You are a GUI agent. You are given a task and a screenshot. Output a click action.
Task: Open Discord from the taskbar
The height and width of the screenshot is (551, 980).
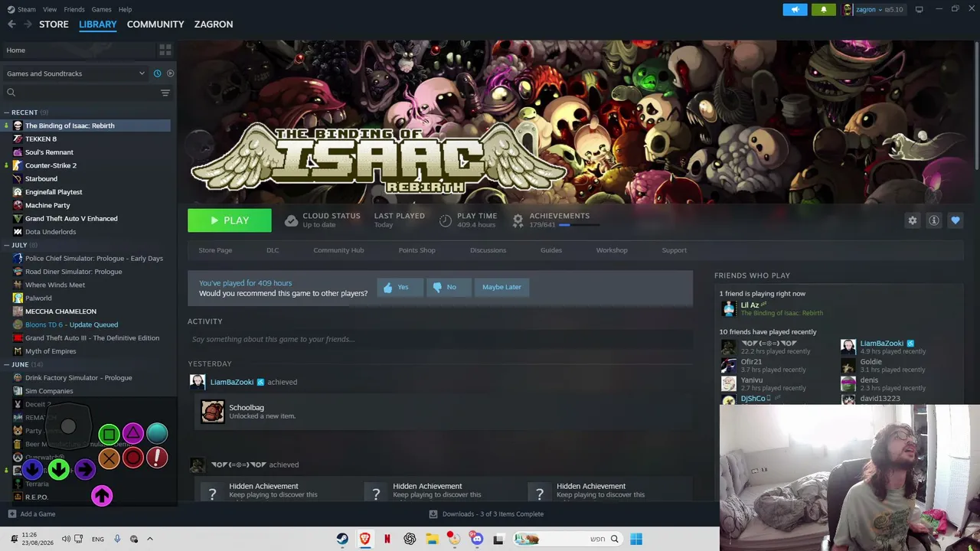coord(476,539)
